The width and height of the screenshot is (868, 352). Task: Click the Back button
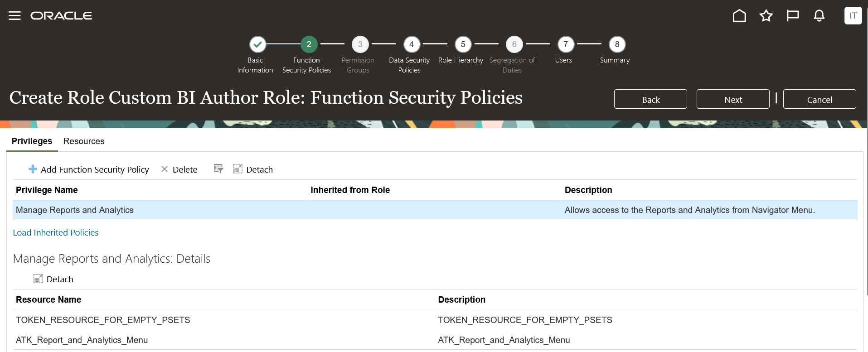point(650,99)
